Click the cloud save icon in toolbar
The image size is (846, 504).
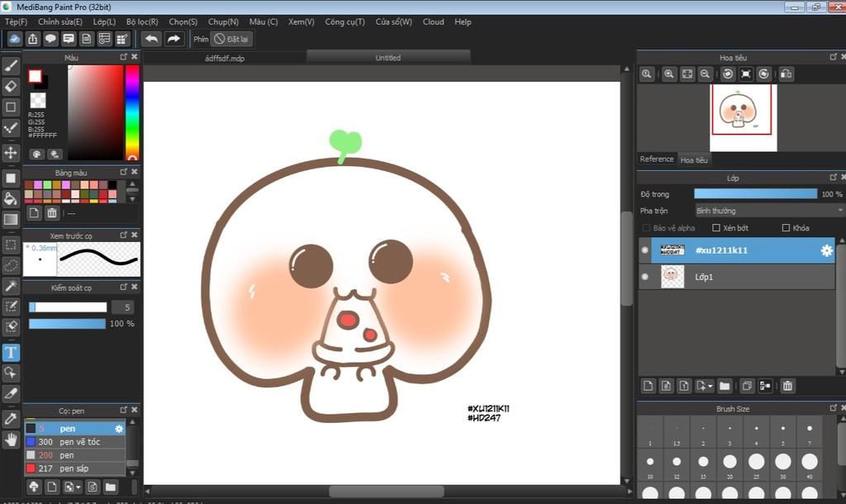(15, 39)
